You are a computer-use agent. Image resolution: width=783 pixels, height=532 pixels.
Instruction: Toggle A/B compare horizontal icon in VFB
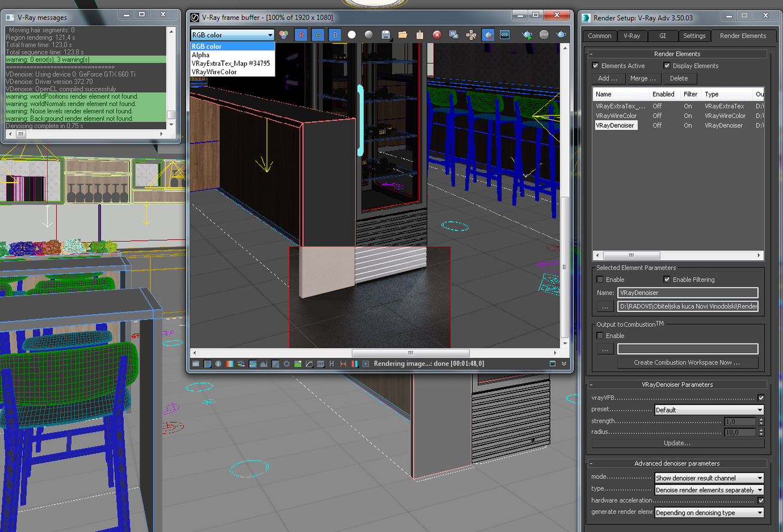click(x=343, y=363)
